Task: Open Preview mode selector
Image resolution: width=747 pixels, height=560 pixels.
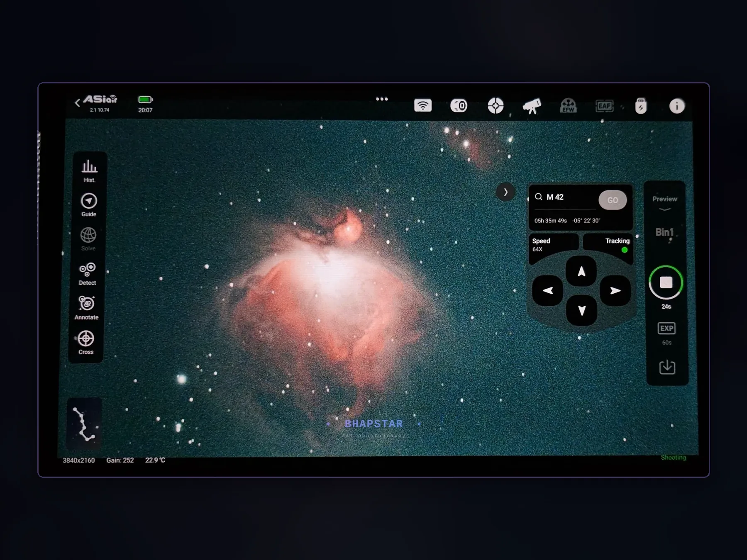Action: pos(665,203)
